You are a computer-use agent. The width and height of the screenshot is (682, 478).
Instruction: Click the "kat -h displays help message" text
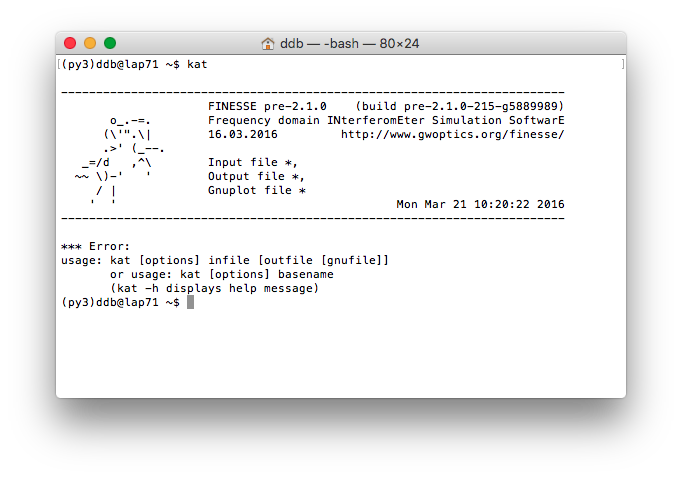tap(218, 288)
